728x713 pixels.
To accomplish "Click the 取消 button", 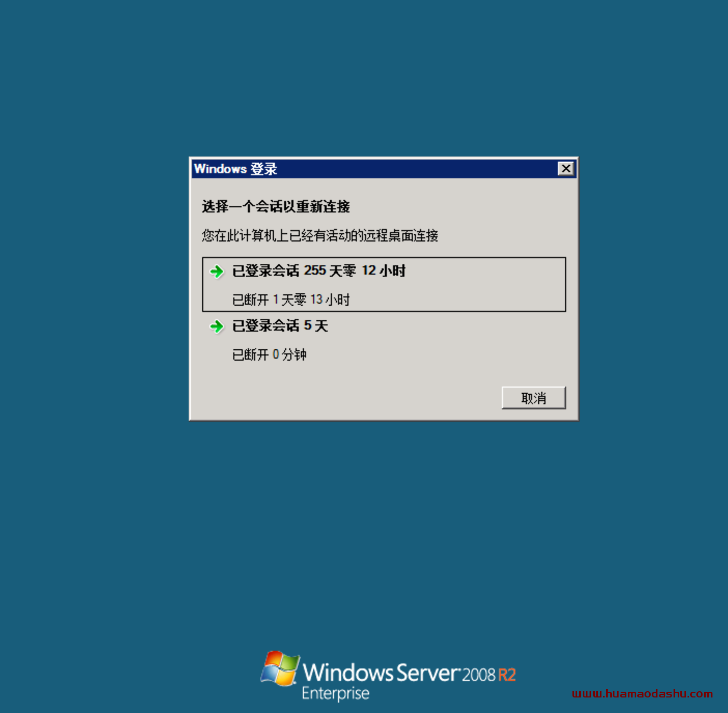I will 534,398.
